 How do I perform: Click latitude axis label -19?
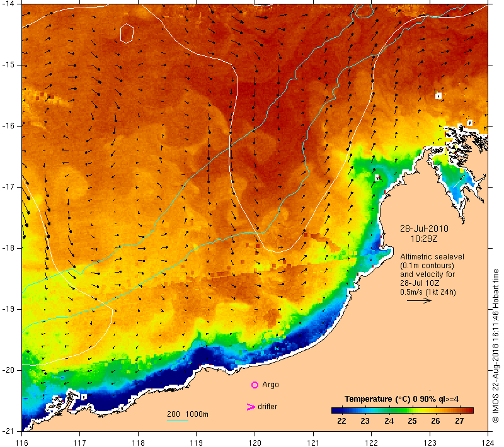click(x=8, y=309)
